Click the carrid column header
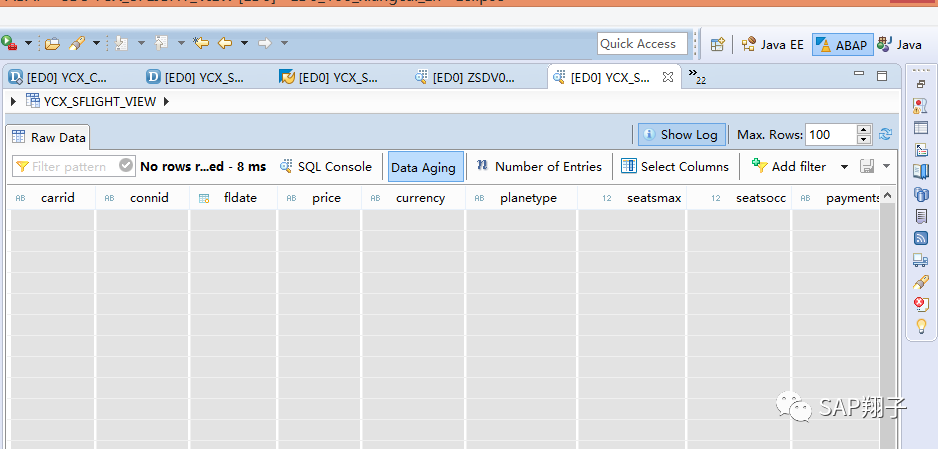The height and width of the screenshot is (449, 938). [53, 198]
